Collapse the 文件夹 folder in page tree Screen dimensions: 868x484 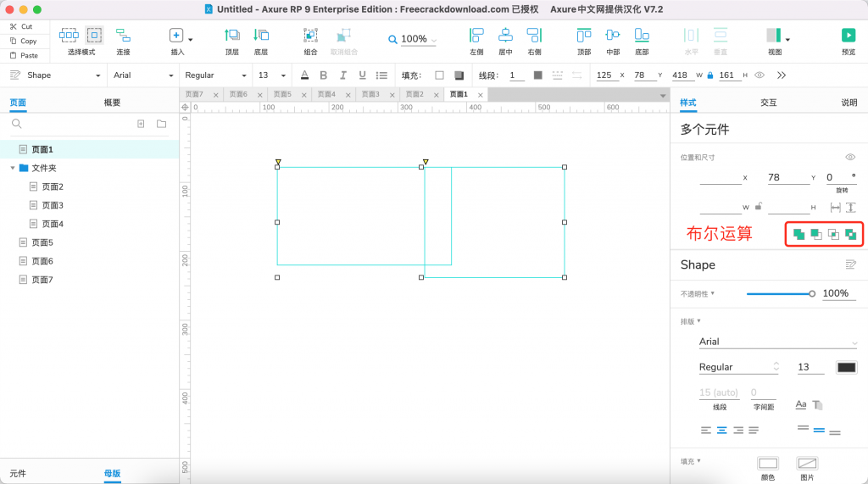[x=13, y=168]
